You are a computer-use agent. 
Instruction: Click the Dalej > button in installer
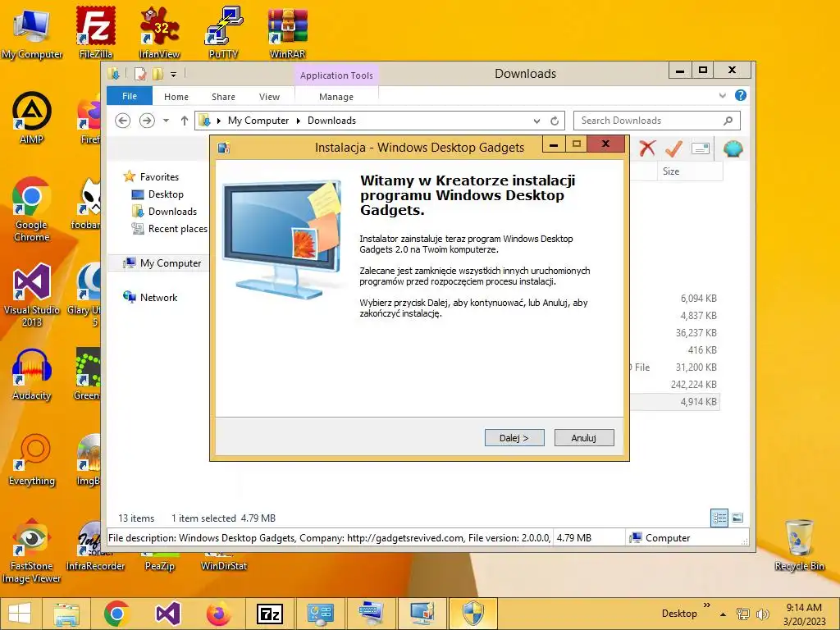click(x=514, y=438)
